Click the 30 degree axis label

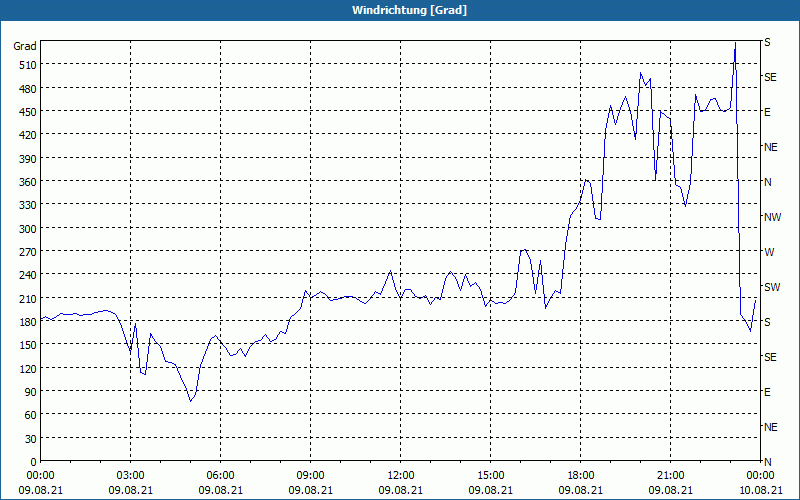pyautogui.click(x=31, y=439)
